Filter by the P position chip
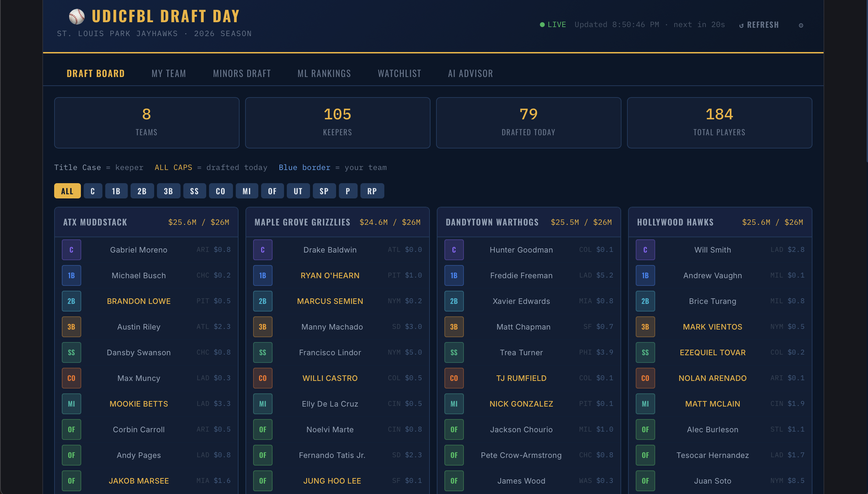 [348, 191]
